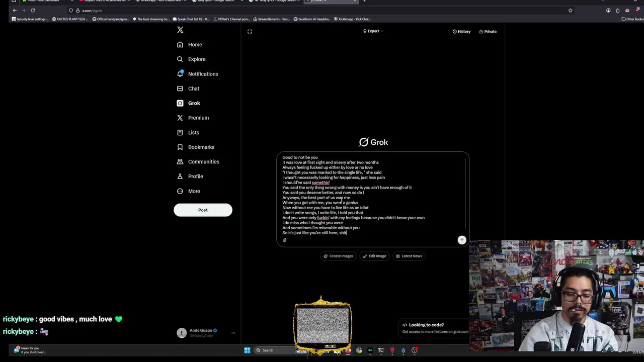This screenshot has width=644, height=362.
Task: Open Notifications in the sidebar
Action: pos(197,74)
